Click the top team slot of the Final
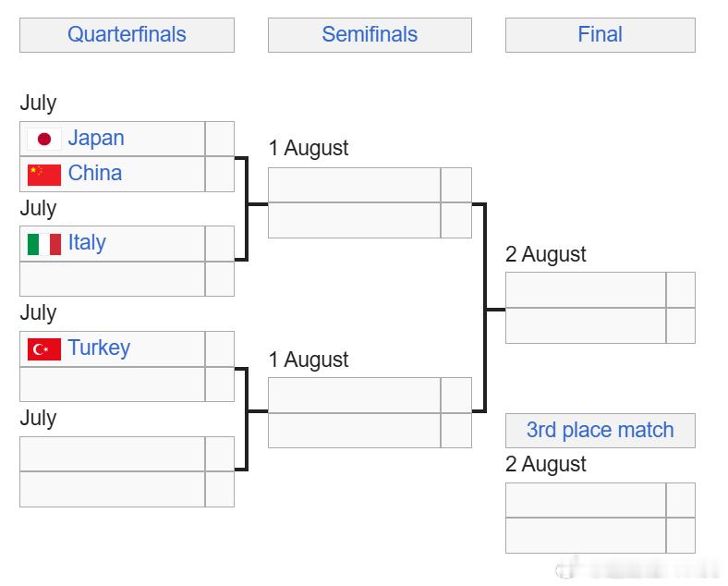This screenshot has width=728, height=586. click(586, 289)
